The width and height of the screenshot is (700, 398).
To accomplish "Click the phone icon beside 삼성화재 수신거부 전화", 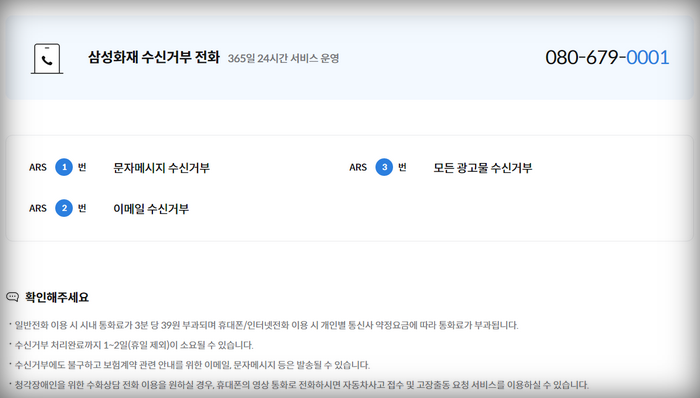I will 47,58.
